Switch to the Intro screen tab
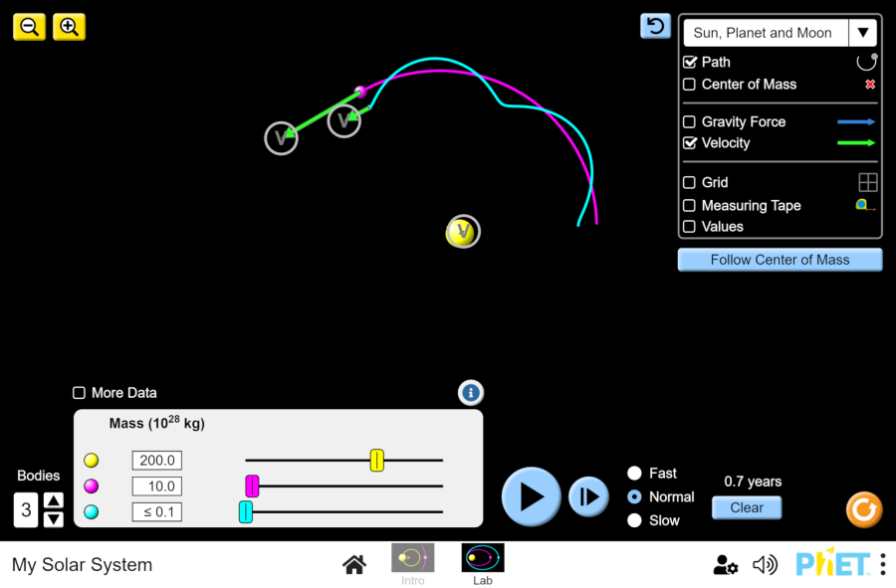896x588 pixels. click(412, 564)
